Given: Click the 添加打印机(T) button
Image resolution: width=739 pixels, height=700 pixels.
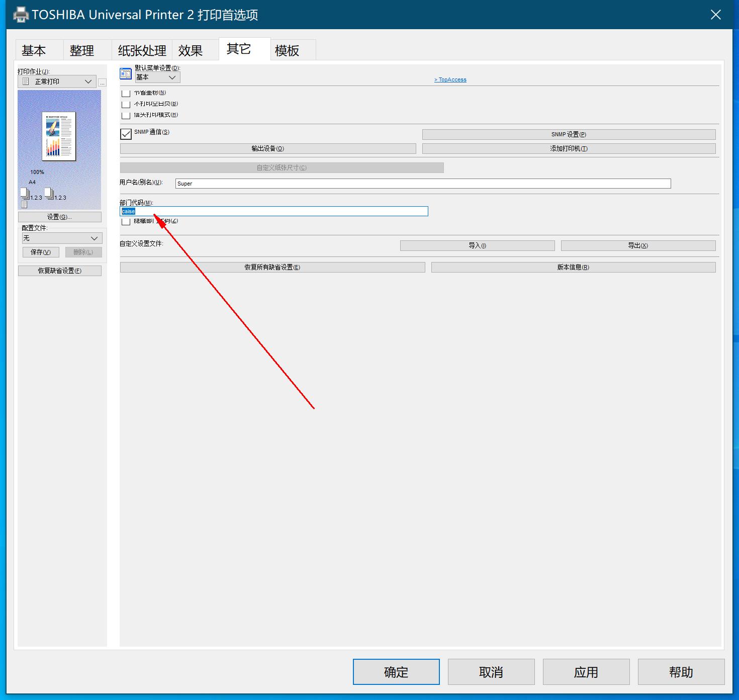Looking at the screenshot, I should pyautogui.click(x=569, y=148).
